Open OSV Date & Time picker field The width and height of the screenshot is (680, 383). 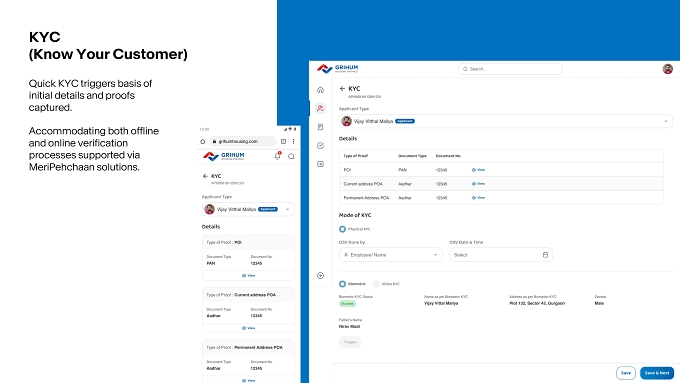pyautogui.click(x=501, y=255)
